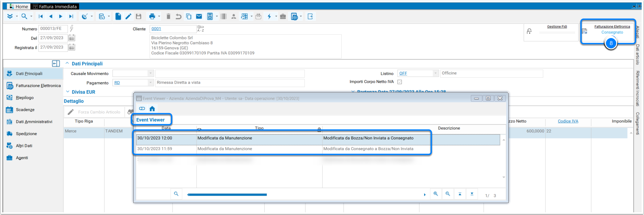The width and height of the screenshot is (644, 215).
Task: Click the lightning bolt icon in the toolbar
Action: click(269, 16)
